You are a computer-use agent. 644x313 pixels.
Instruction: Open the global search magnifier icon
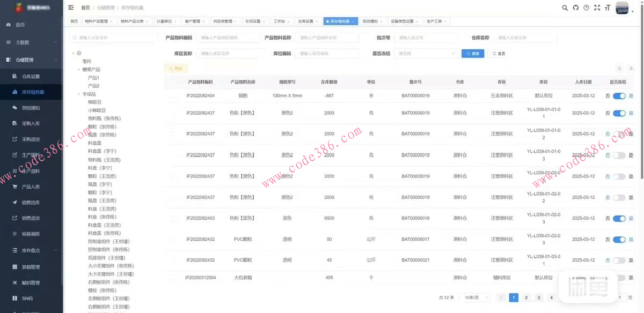pos(564,8)
